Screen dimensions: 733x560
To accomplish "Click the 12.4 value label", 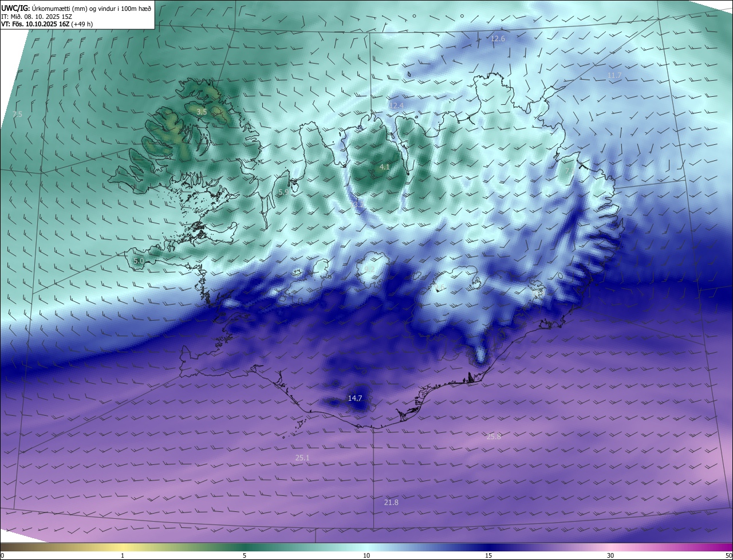I will (396, 105).
